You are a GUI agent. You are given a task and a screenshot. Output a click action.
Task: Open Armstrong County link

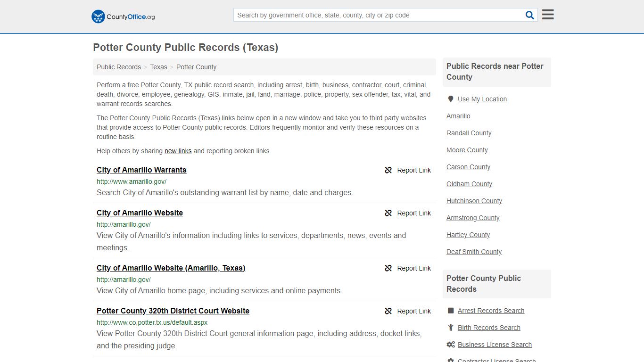tap(473, 218)
